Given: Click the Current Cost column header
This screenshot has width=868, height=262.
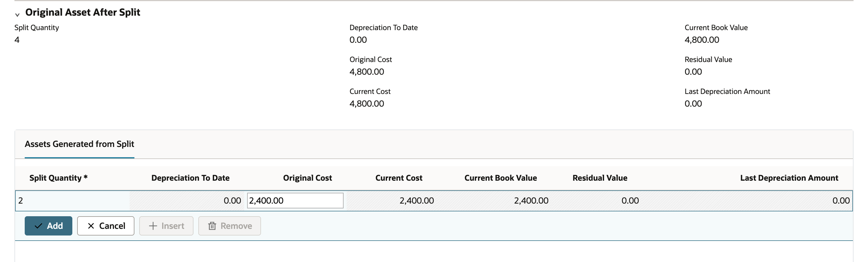Looking at the screenshot, I should pyautogui.click(x=399, y=178).
